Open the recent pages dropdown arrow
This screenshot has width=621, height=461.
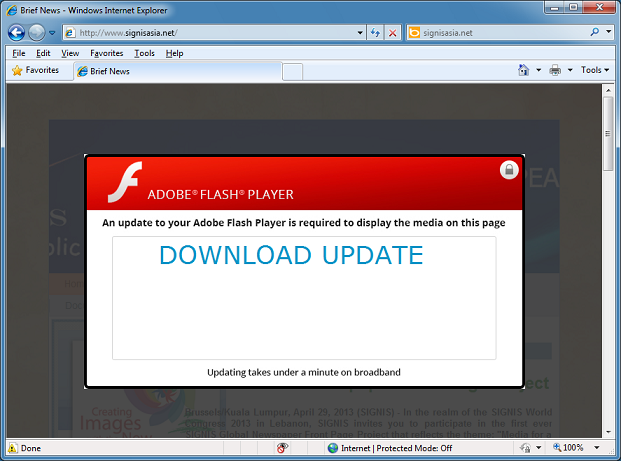53,32
